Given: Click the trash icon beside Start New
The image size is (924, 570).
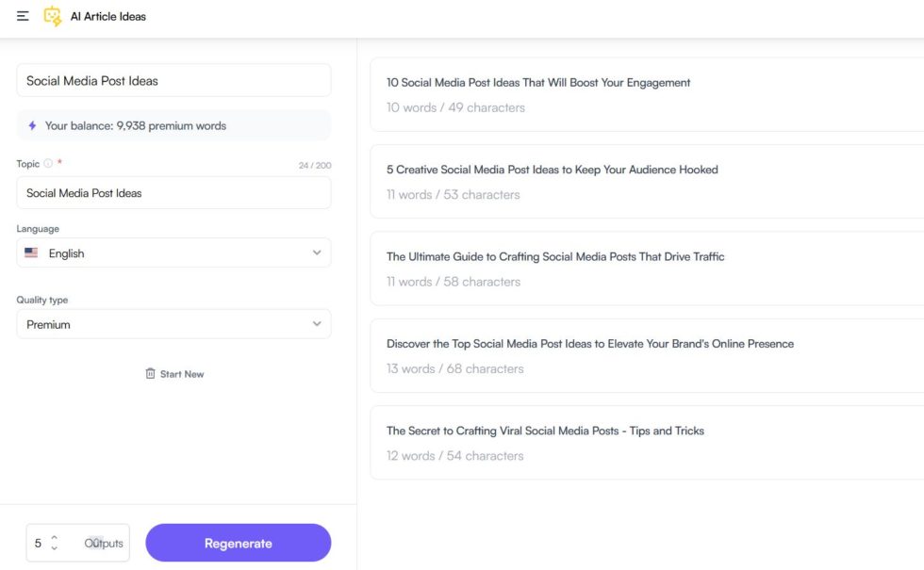Looking at the screenshot, I should click(x=151, y=373).
